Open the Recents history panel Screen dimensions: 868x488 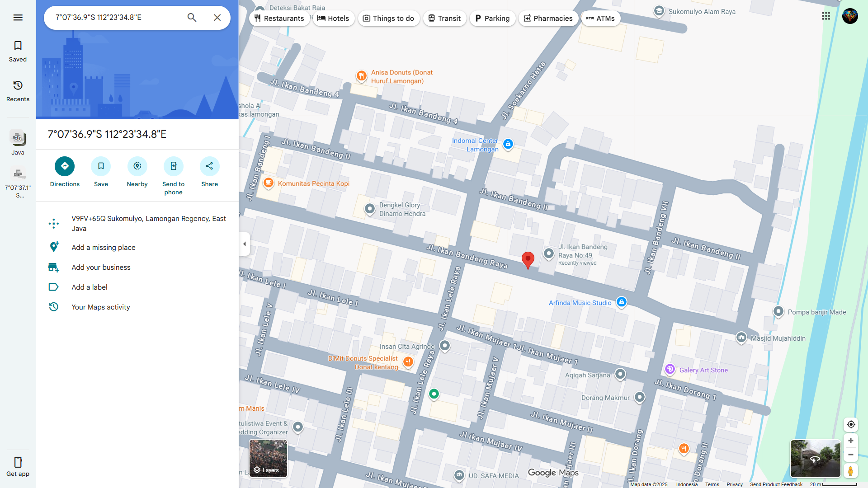point(18,91)
